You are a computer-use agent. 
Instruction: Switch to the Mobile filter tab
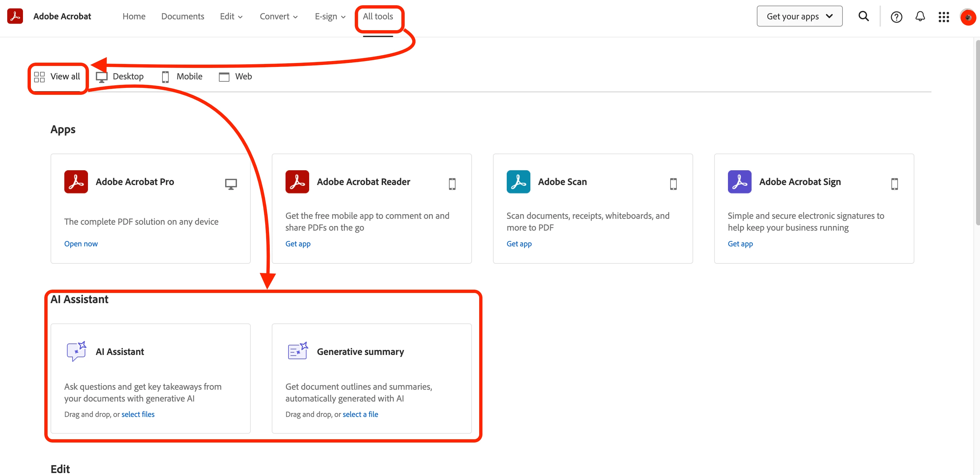tap(182, 76)
